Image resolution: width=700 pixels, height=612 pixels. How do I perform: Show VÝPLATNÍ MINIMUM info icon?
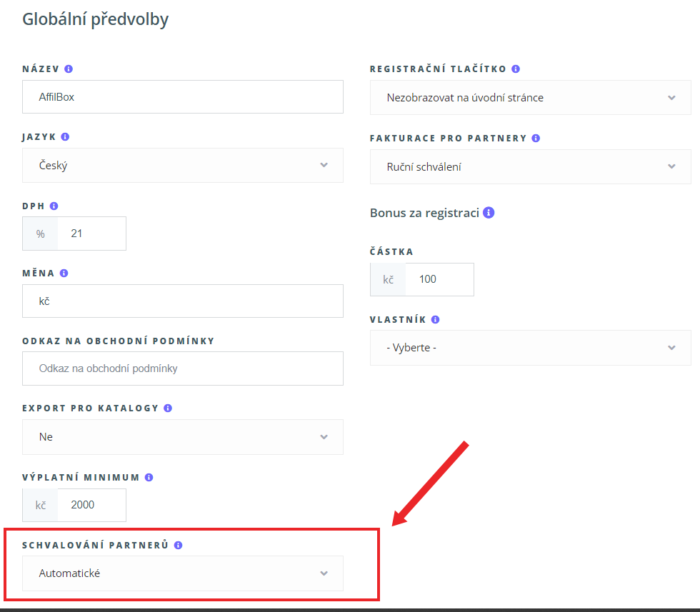click(x=149, y=477)
